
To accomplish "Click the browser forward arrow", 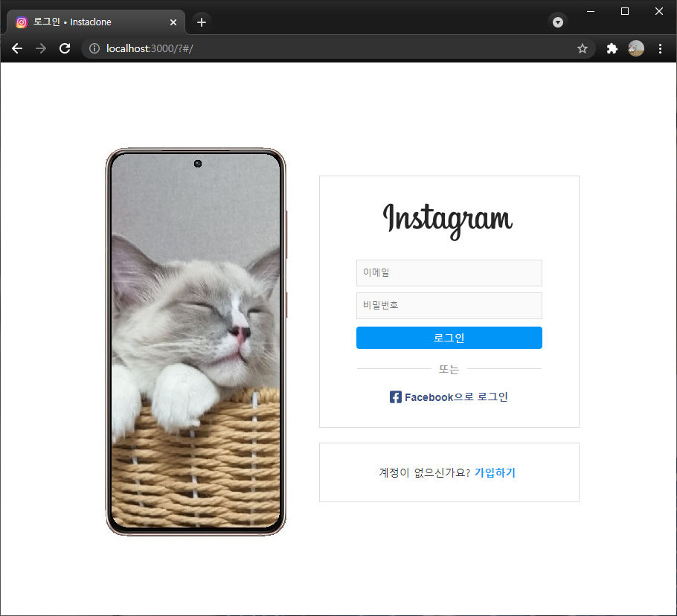I will pyautogui.click(x=41, y=48).
